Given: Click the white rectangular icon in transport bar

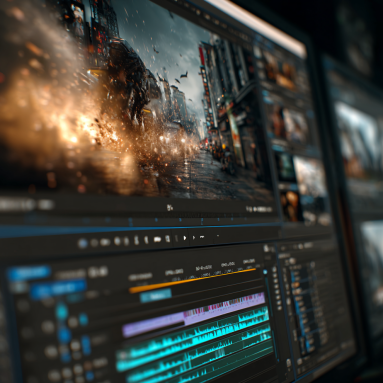Looking at the screenshot, I should 157,239.
